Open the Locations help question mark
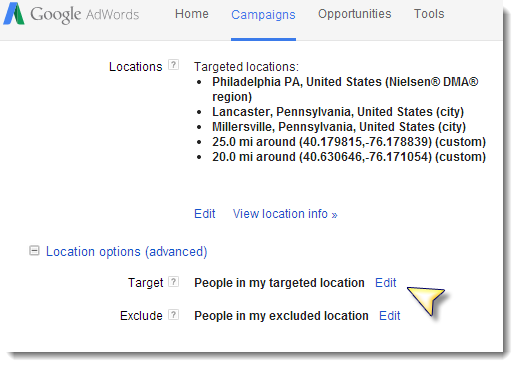This screenshot has height=367, width=518. (173, 65)
